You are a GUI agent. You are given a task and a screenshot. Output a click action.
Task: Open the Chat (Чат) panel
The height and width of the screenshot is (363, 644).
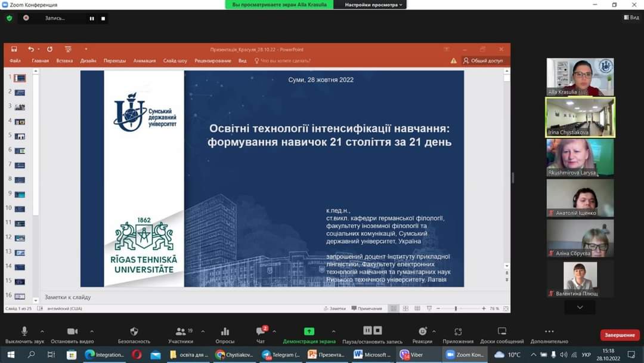tap(261, 332)
